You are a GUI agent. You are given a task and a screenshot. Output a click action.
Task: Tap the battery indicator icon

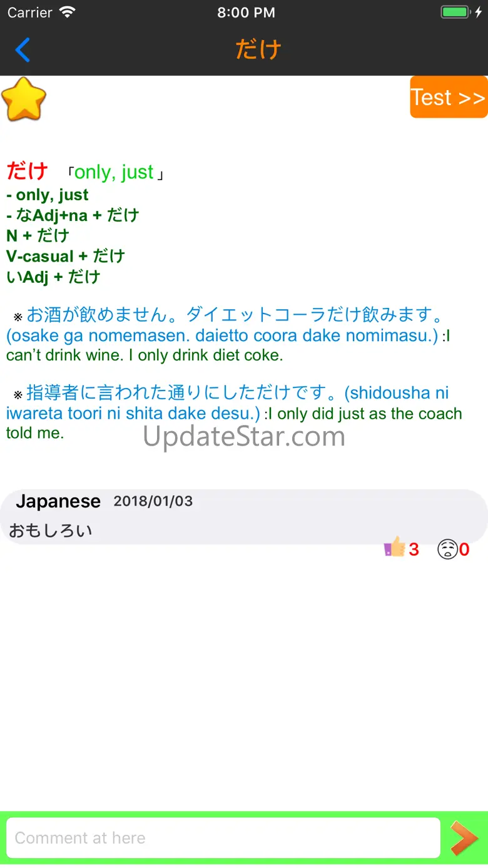pyautogui.click(x=455, y=13)
